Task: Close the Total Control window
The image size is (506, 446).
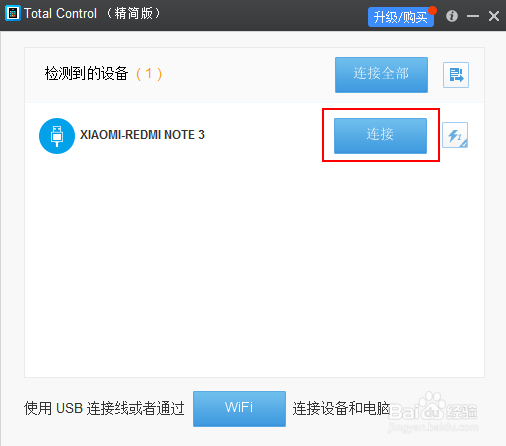Action: 494,16
